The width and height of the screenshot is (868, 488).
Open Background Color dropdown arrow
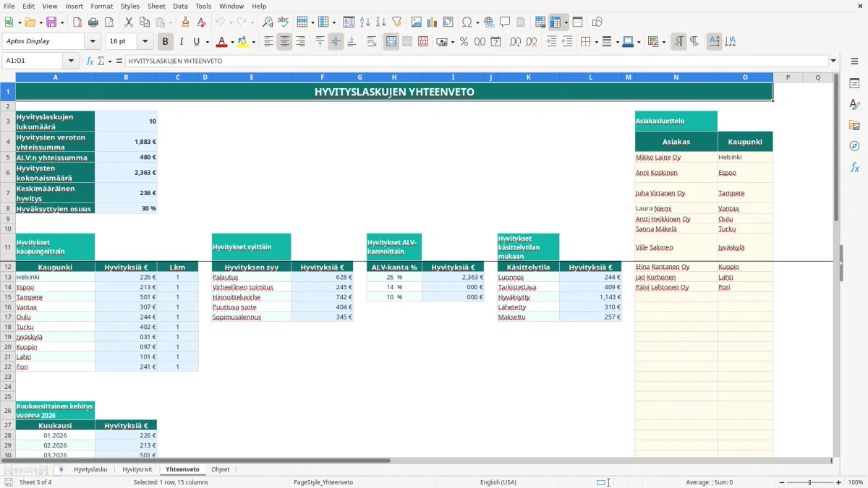(253, 42)
